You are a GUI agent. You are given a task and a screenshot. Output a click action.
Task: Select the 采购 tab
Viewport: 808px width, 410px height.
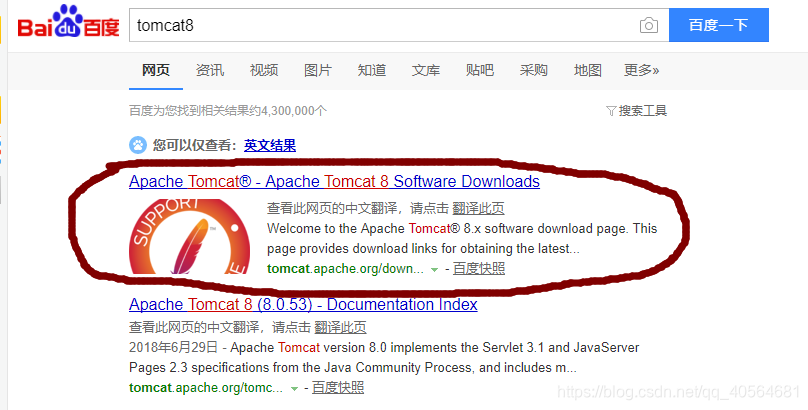coord(534,70)
